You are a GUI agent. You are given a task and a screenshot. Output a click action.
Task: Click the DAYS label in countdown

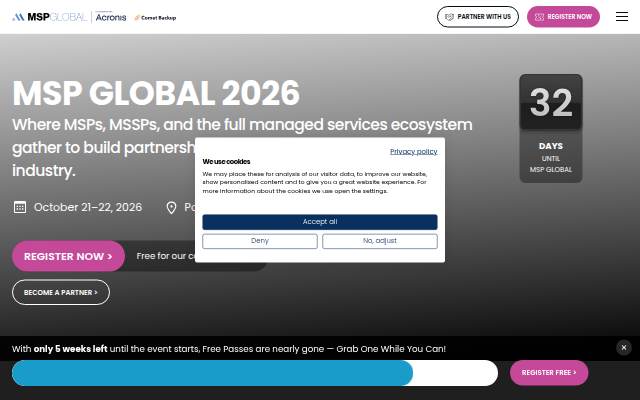point(551,146)
